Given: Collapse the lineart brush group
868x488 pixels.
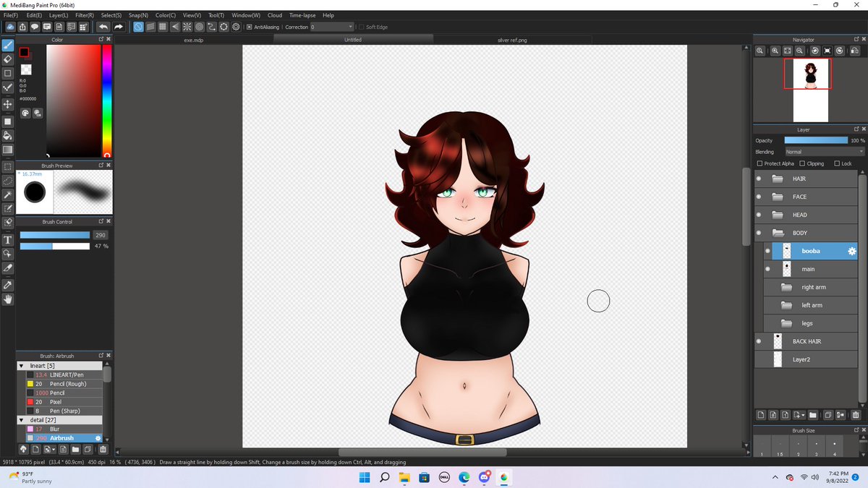Looking at the screenshot, I should pyautogui.click(x=22, y=366).
